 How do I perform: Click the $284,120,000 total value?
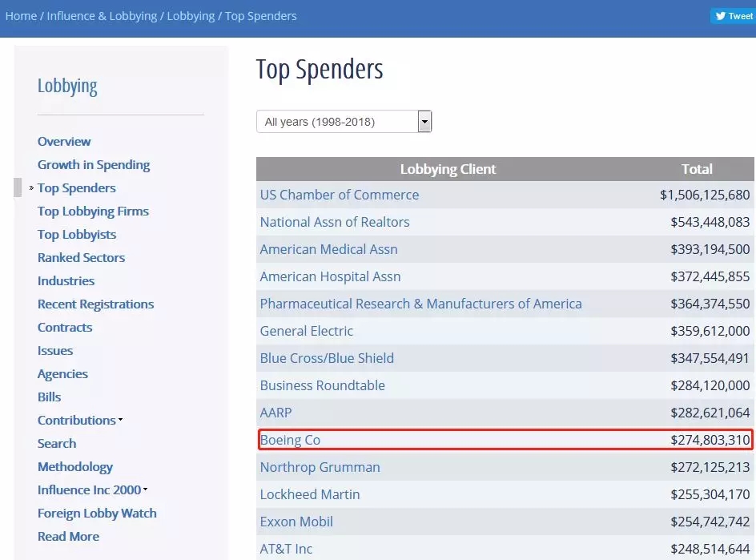[x=710, y=385]
